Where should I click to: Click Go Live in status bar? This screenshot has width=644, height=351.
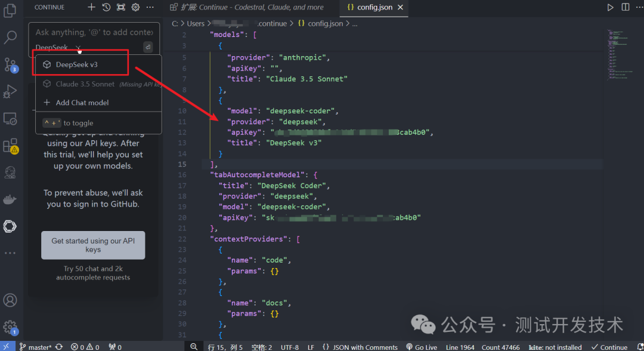pyautogui.click(x=422, y=347)
